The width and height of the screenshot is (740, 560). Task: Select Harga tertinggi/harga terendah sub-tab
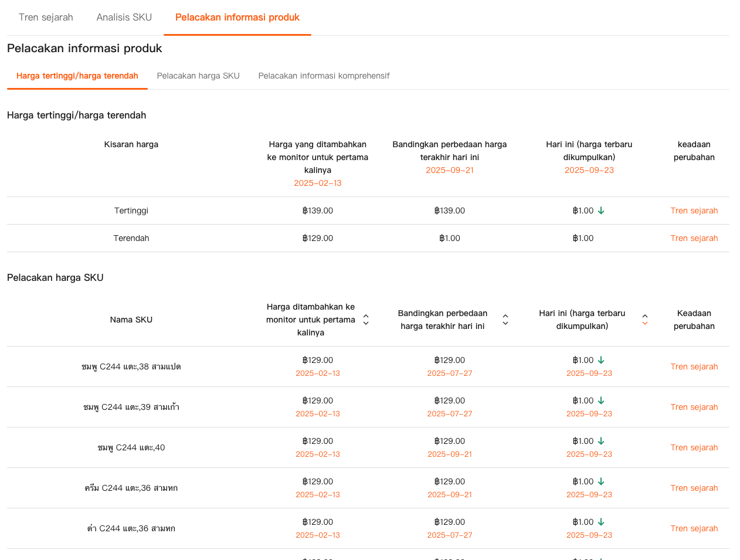[77, 76]
